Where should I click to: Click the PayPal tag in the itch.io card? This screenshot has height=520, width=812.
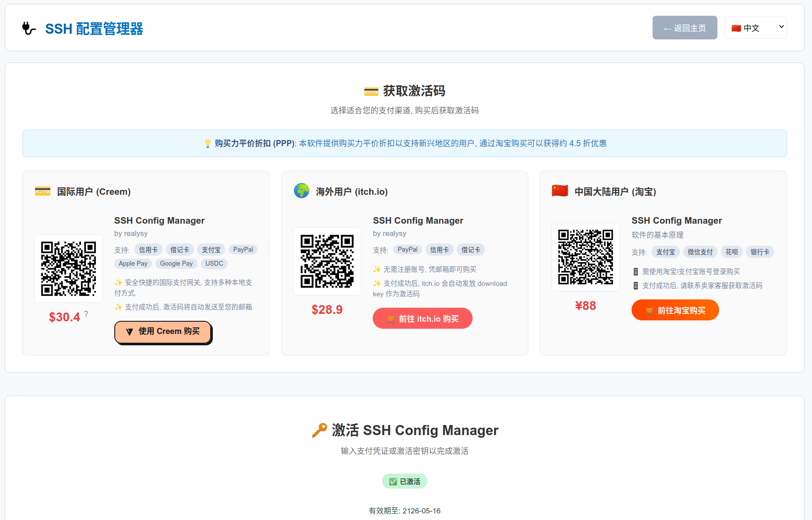point(407,249)
